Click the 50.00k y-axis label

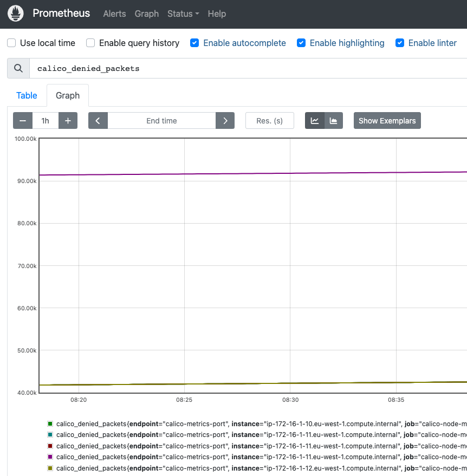point(27,350)
